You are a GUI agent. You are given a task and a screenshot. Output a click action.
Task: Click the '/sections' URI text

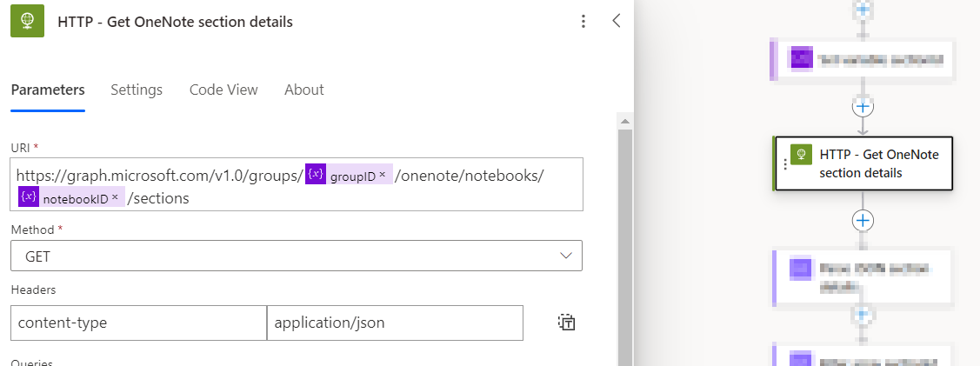point(158,198)
